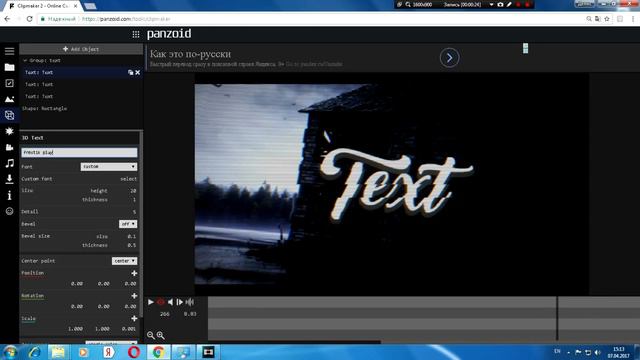Step to previous frame
Viewport: 640px width, 360px height.
coord(170,302)
